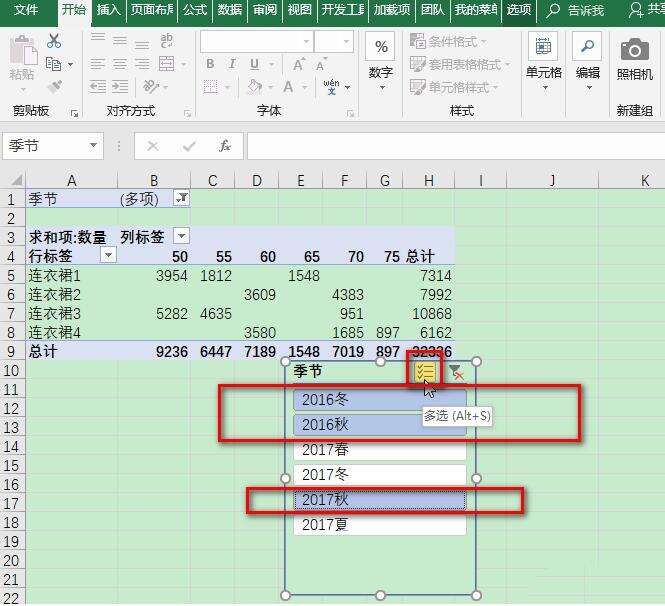Click the percent 数字 format icon
665x606 pixels.
(x=381, y=46)
